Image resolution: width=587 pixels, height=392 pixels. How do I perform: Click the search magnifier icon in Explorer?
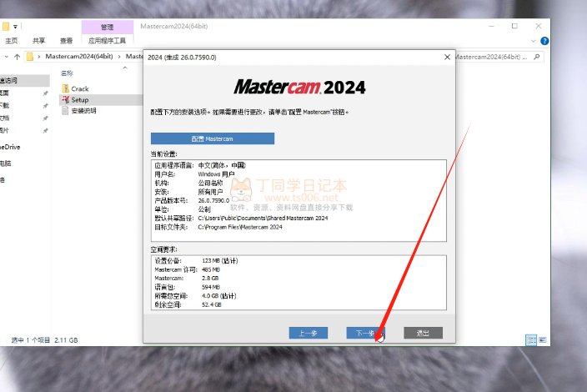pyautogui.click(x=537, y=57)
